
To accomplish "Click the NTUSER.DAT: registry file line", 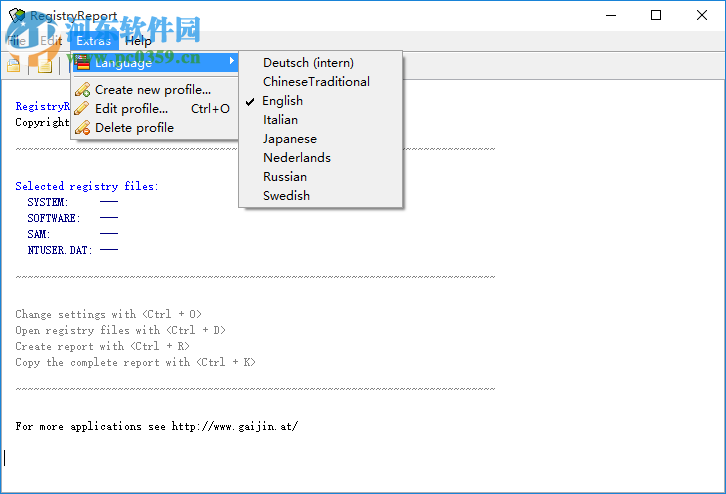I will click(72, 250).
